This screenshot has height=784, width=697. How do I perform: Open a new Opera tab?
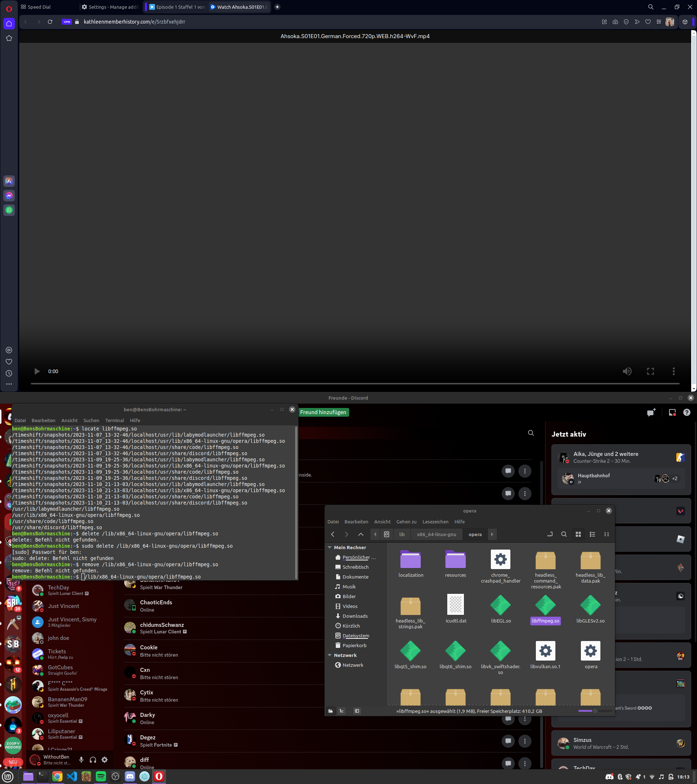pos(277,7)
